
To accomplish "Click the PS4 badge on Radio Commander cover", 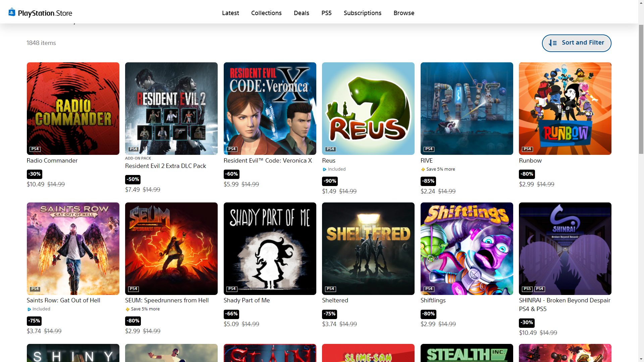I will [x=35, y=149].
